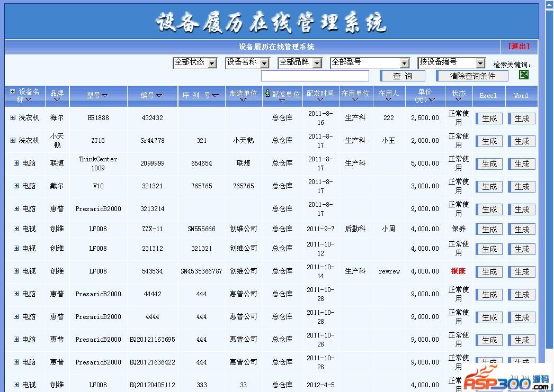Generate Excel for 海尔 HE1888 row
This screenshot has height=392, width=554.
489,118
